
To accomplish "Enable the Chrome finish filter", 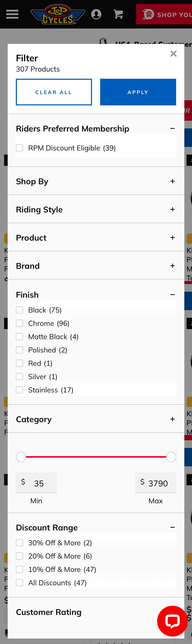I will pos(19,323).
